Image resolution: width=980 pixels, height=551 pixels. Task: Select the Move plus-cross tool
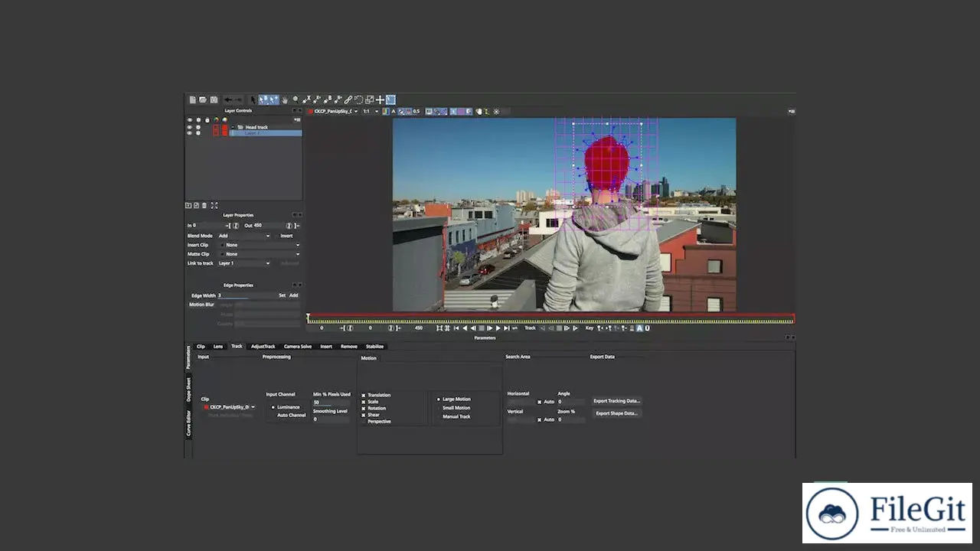pos(380,99)
